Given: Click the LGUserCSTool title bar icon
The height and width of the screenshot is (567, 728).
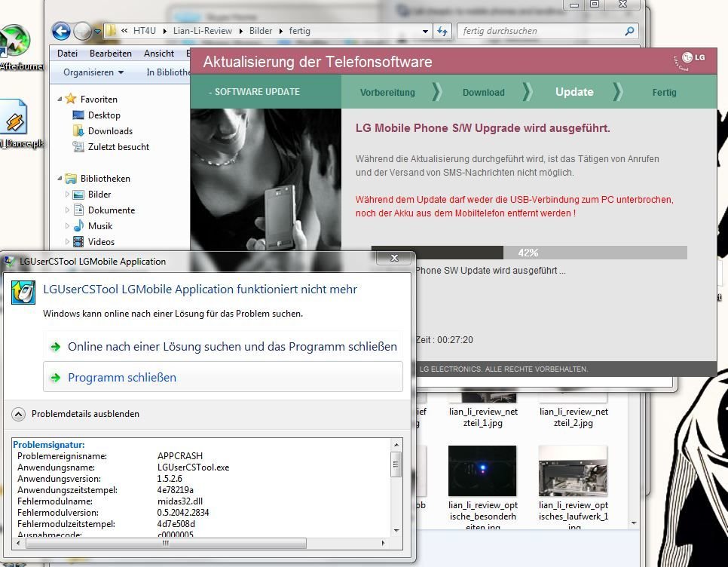Looking at the screenshot, I should pos(9,261).
